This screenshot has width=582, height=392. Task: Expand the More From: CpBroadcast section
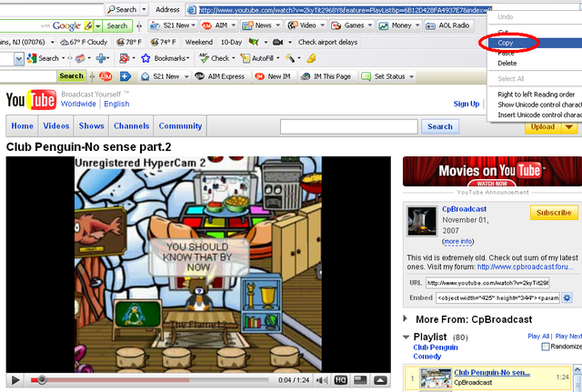coord(406,318)
